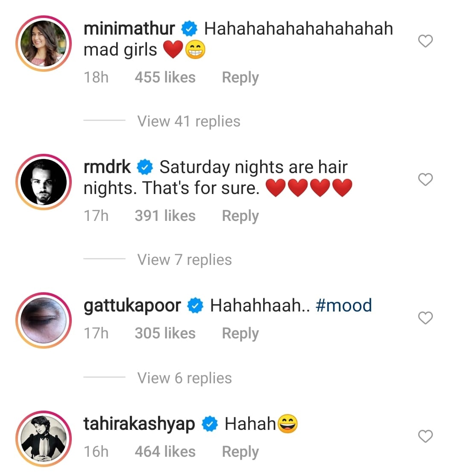The image size is (461, 476).
Task: Click the gattukapoor username
Action: pyautogui.click(x=132, y=306)
